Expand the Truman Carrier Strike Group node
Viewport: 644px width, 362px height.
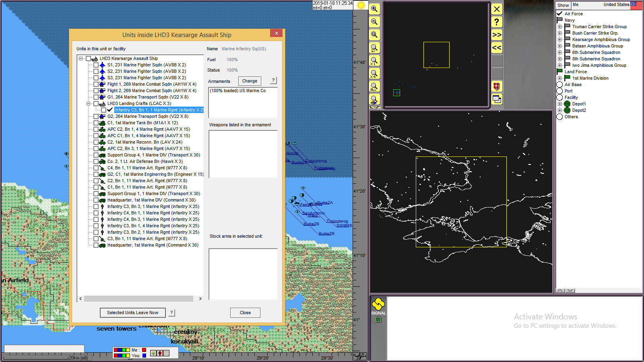pos(559,27)
